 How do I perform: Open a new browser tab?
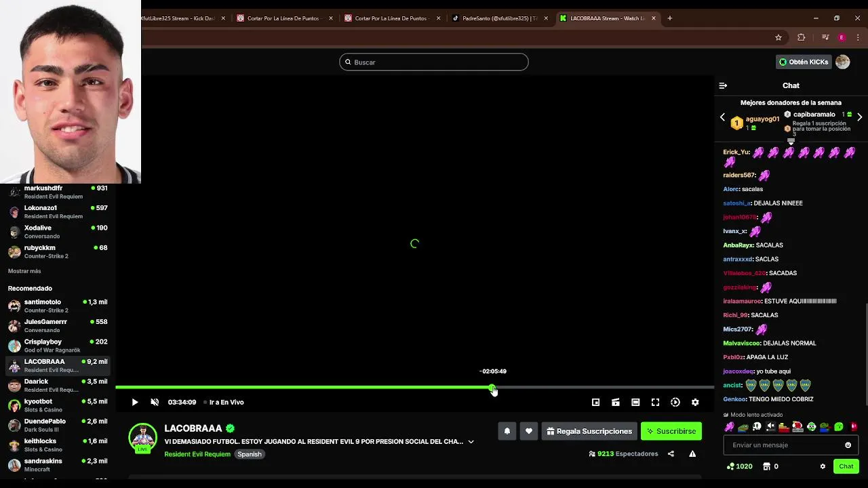pyautogui.click(x=670, y=18)
